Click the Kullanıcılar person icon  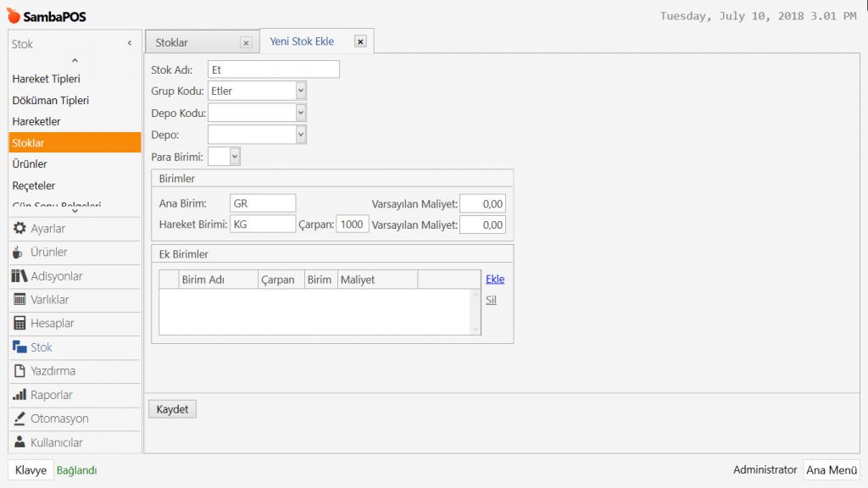(19, 442)
